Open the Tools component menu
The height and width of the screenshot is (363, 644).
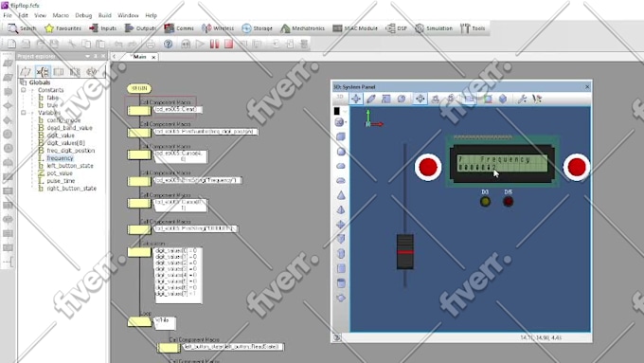[473, 27]
